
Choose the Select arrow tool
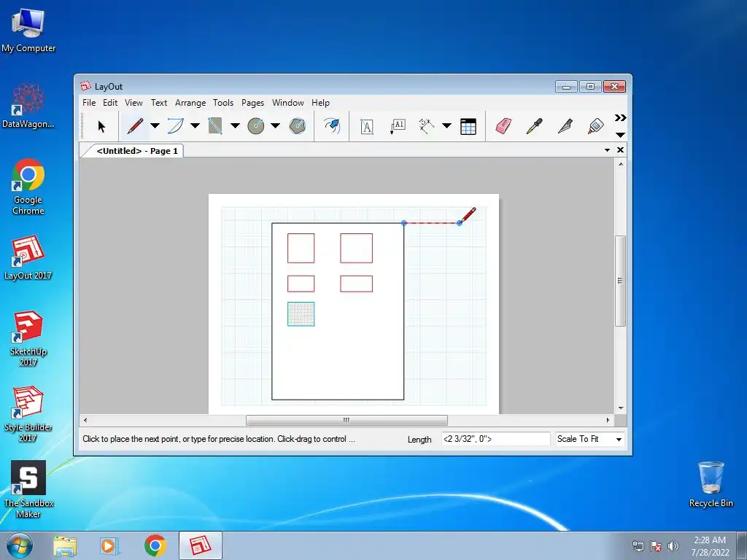tap(101, 126)
